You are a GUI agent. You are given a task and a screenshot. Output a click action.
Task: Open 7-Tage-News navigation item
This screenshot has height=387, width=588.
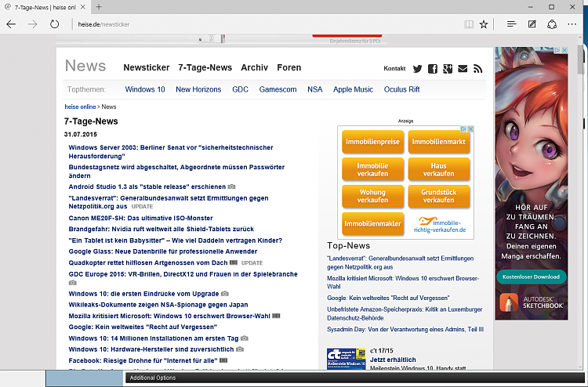point(205,67)
